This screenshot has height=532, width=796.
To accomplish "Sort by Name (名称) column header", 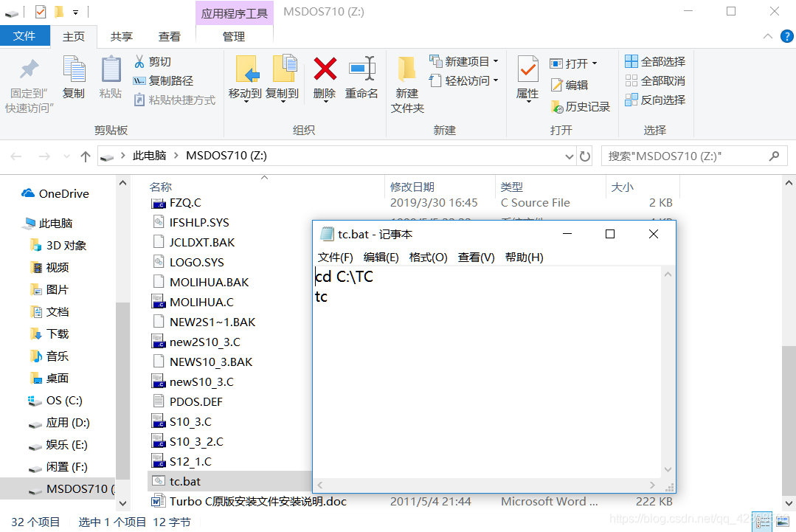I will 161,187.
